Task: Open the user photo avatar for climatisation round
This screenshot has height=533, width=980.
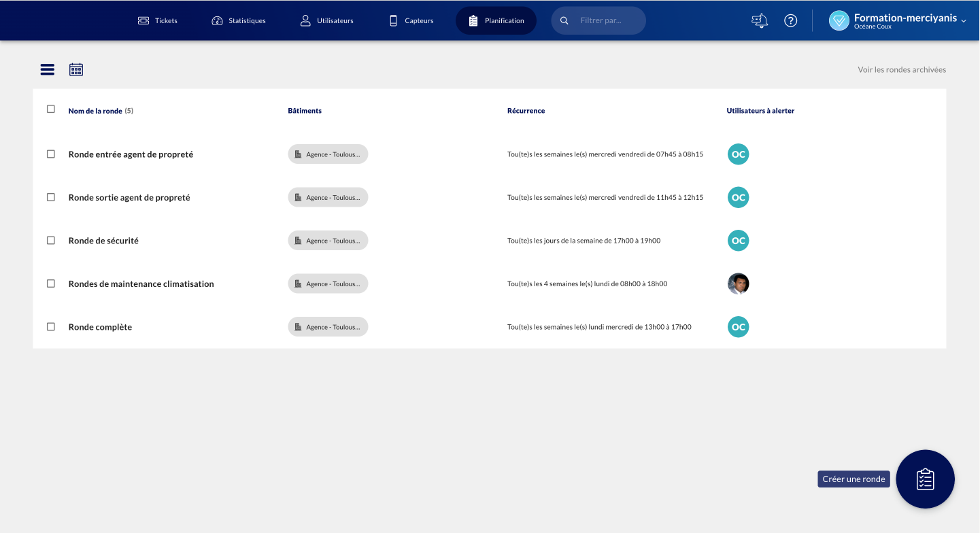Action: click(738, 283)
